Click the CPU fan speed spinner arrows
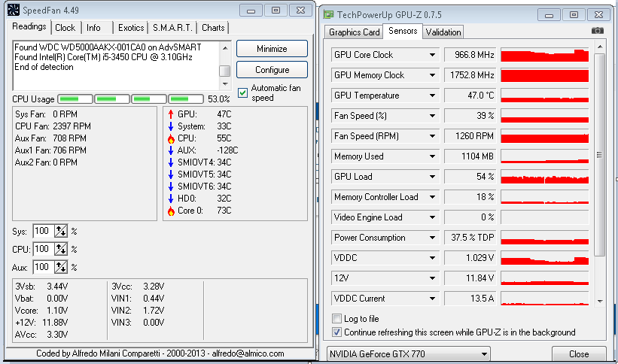This screenshot has width=618, height=364. (x=61, y=249)
